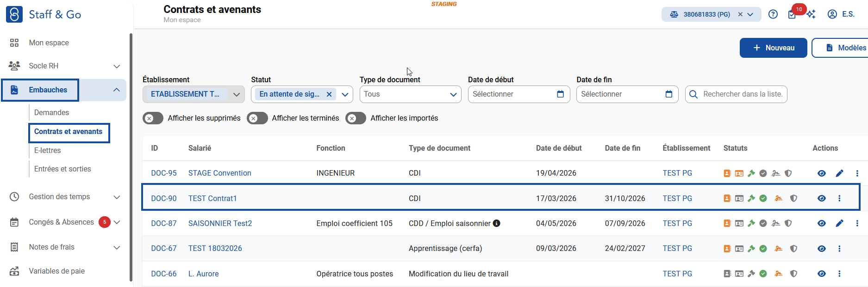This screenshot has height=287, width=868.
Task: Open more actions menu for DOC-87
Action: pos(857,223)
